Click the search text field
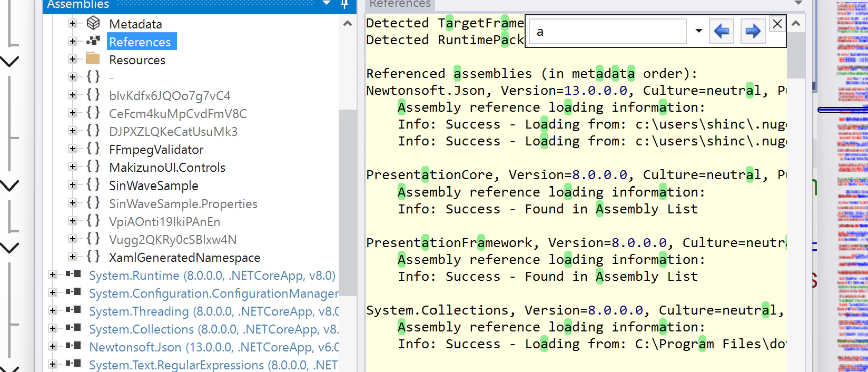 click(x=607, y=32)
